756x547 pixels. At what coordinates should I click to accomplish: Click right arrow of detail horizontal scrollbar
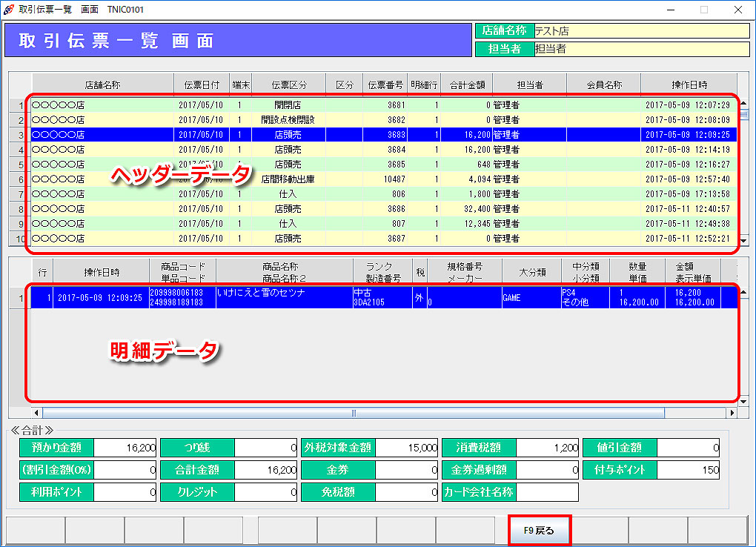tap(732, 412)
